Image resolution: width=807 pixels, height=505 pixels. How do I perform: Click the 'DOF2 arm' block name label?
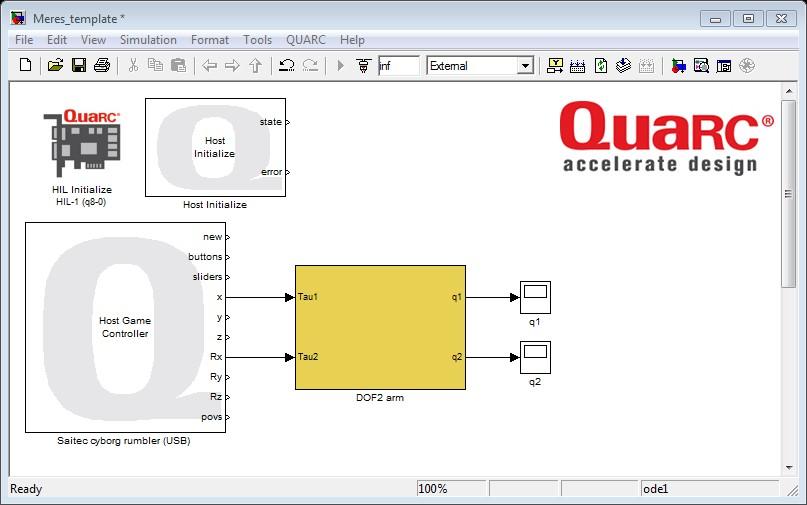click(x=380, y=397)
